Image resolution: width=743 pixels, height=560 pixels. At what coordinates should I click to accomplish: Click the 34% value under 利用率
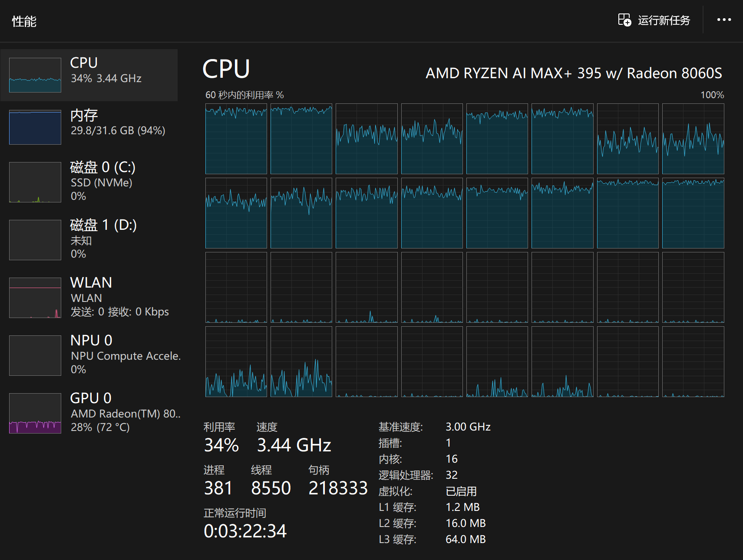click(x=221, y=445)
